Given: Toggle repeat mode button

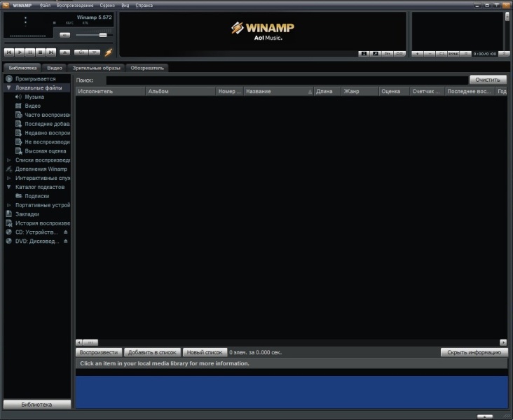Looking at the screenshot, I should coord(94,52).
